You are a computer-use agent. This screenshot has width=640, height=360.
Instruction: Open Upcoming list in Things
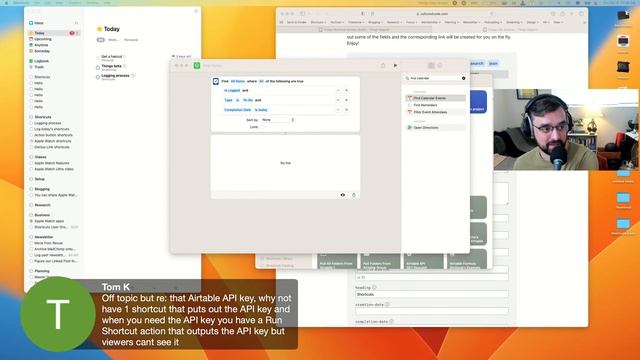click(53, 39)
